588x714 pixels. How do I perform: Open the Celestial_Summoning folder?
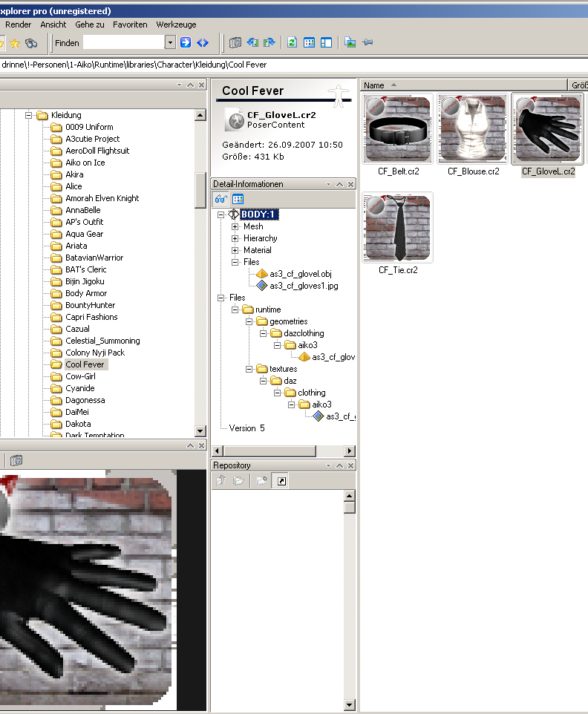102,341
